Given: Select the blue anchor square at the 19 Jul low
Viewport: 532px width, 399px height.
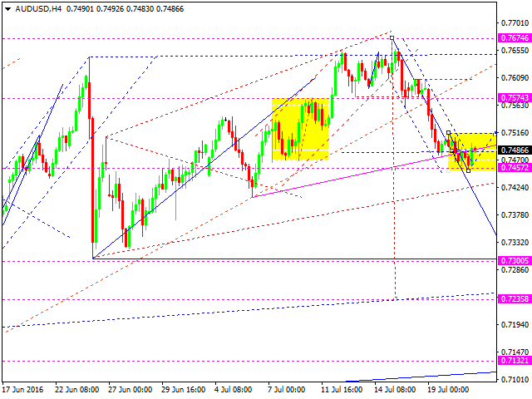Looking at the screenshot, I should (469, 170).
